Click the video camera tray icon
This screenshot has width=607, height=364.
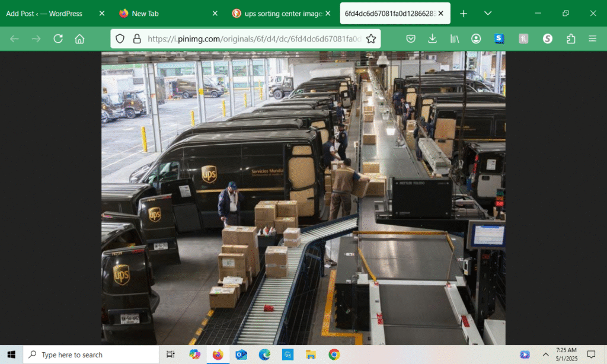525,355
